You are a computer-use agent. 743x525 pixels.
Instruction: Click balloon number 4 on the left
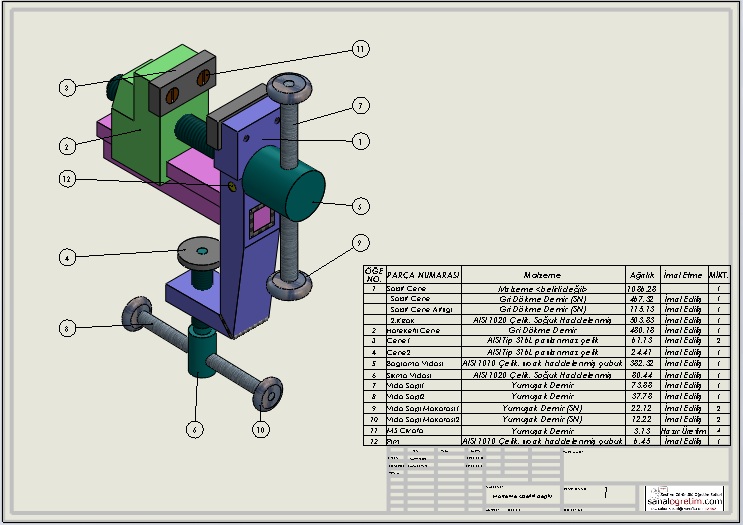pos(67,256)
